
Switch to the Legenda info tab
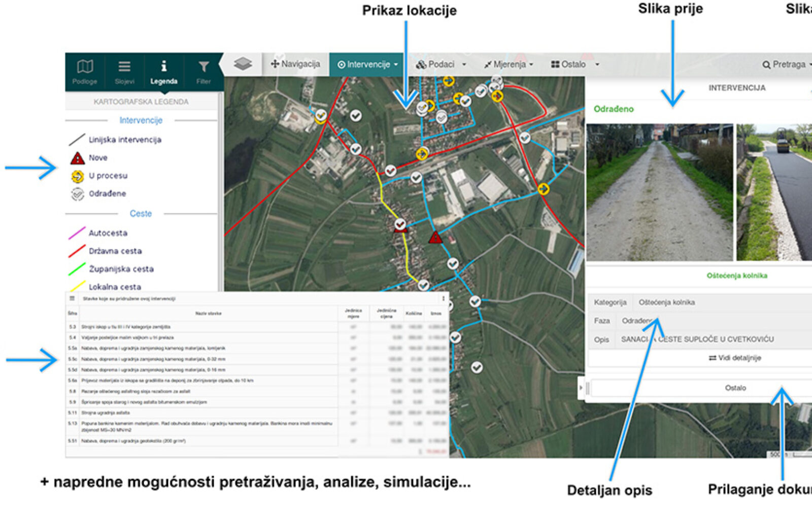[x=163, y=72]
